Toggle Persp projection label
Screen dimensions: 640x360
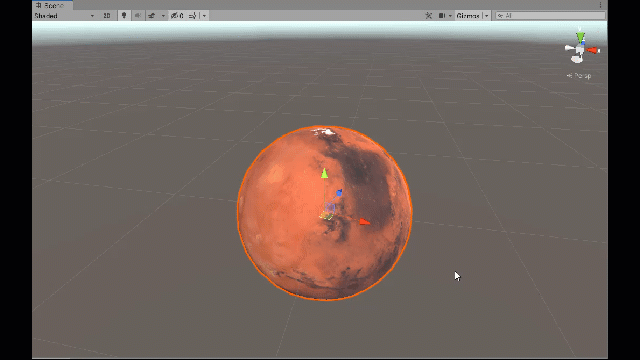[x=579, y=76]
